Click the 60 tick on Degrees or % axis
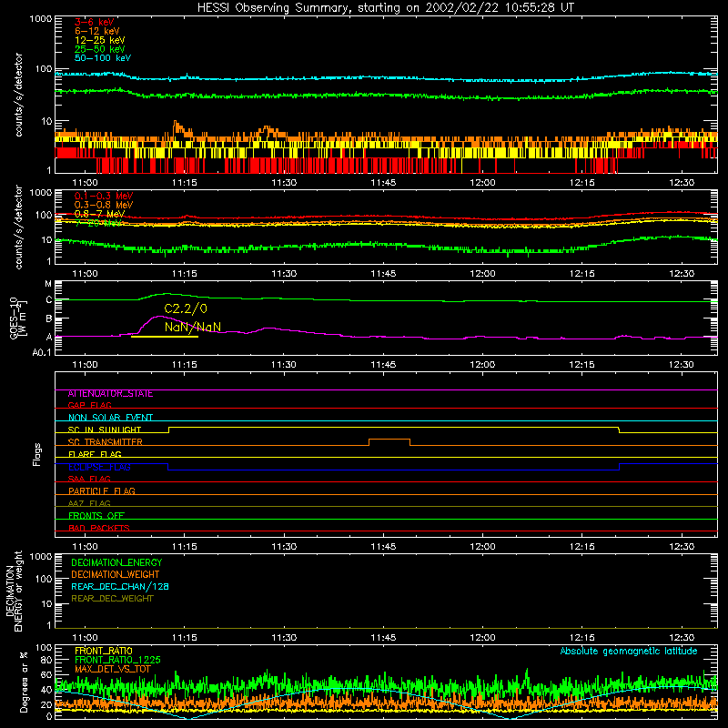Image resolution: width=728 pixels, height=728 pixels. 47,674
